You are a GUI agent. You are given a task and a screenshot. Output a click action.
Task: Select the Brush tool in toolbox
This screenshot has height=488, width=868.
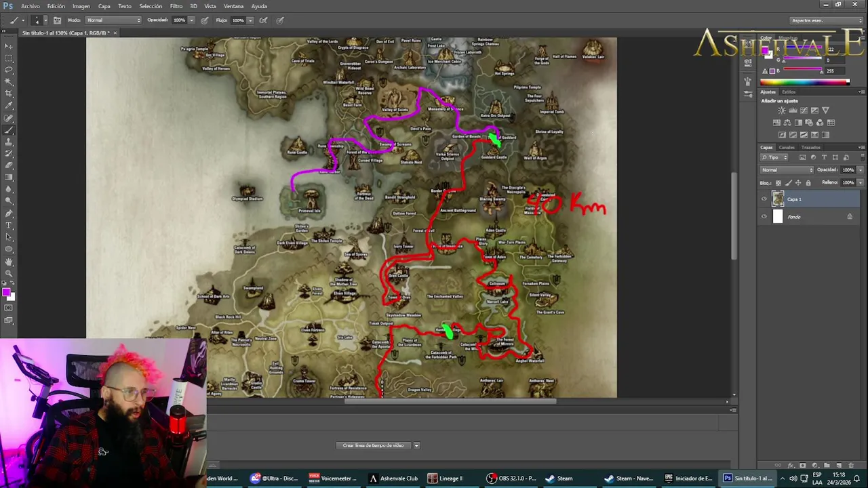click(9, 129)
